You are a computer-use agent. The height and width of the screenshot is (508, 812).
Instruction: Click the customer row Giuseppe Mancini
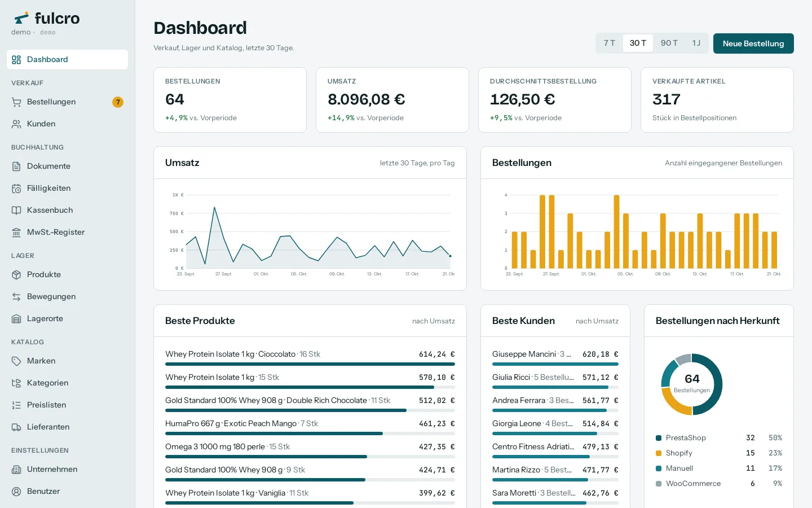pyautogui.click(x=555, y=358)
